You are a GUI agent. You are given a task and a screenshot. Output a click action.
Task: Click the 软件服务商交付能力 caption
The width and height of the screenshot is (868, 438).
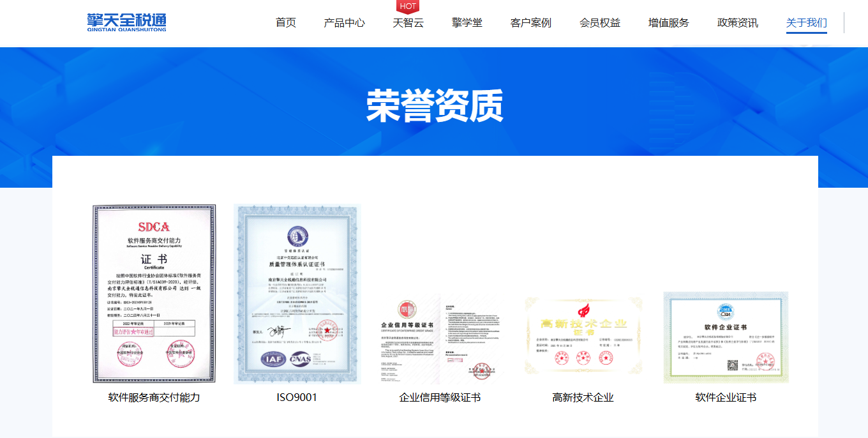click(x=154, y=397)
